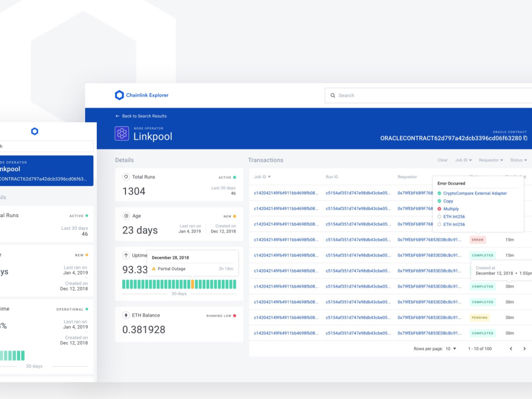Go to the next page arrow
Viewport: 532px width, 399px height.
point(524,348)
